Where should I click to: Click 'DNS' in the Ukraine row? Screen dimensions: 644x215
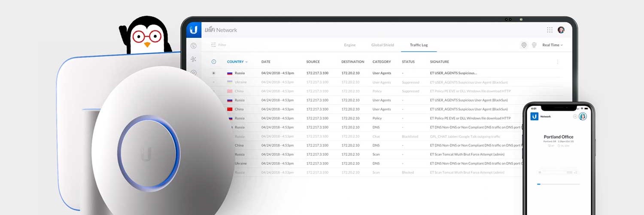tap(376, 163)
